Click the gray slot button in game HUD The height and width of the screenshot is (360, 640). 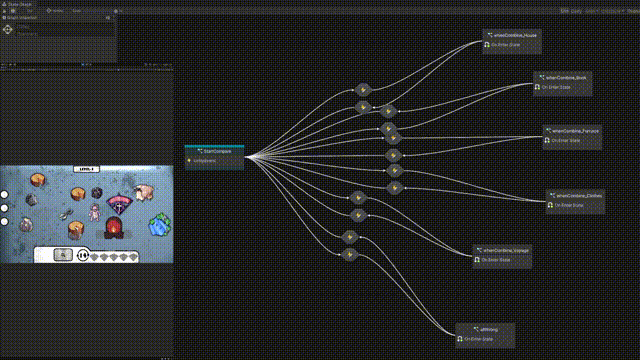point(63,255)
